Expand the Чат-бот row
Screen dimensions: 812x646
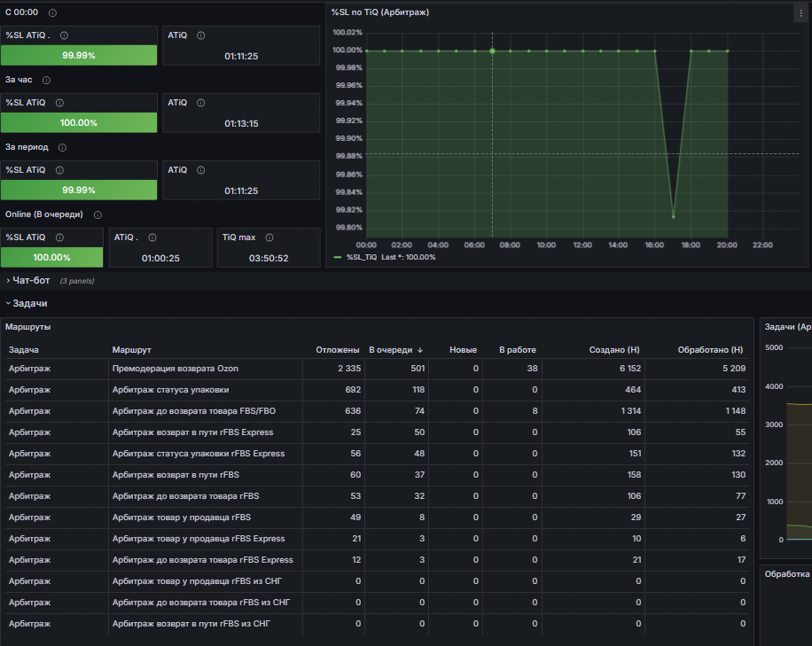28,281
